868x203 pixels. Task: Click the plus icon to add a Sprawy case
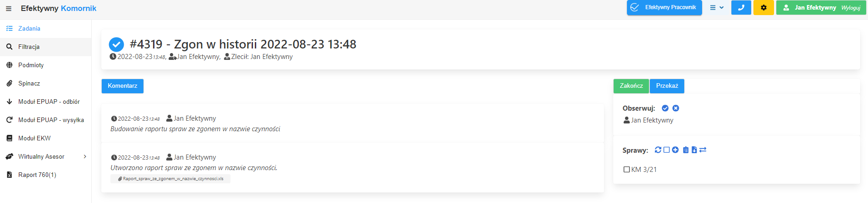(x=676, y=150)
